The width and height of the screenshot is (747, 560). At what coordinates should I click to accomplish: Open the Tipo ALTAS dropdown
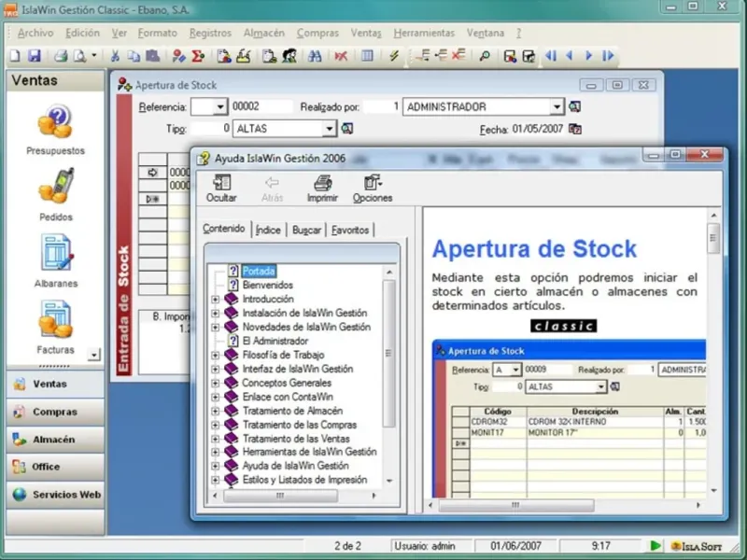pos(330,129)
